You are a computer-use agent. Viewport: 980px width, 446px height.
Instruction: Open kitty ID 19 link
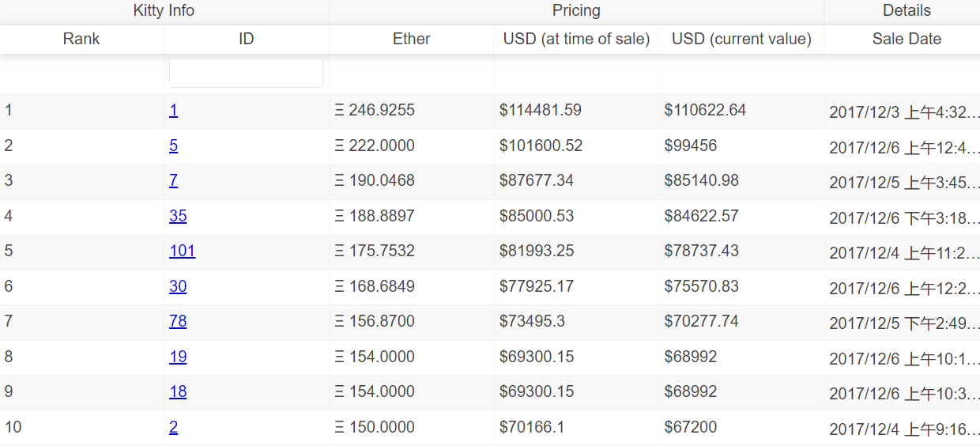click(178, 357)
